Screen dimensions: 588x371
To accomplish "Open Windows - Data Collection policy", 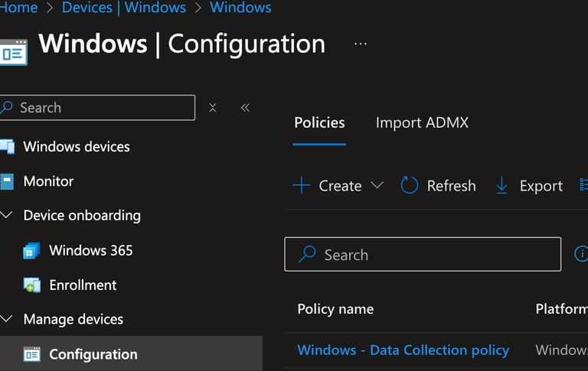I will [x=403, y=350].
